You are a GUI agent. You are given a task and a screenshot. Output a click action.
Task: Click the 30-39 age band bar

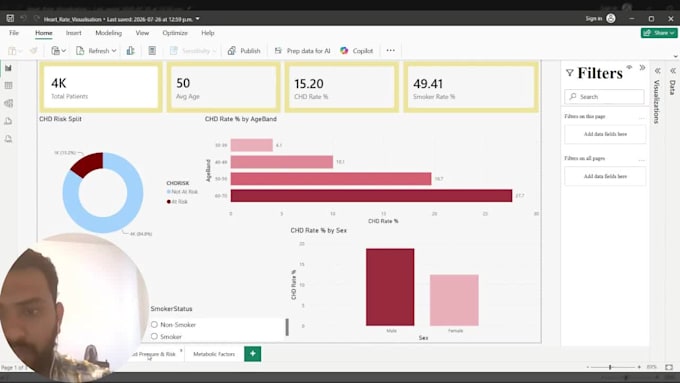(x=252, y=145)
